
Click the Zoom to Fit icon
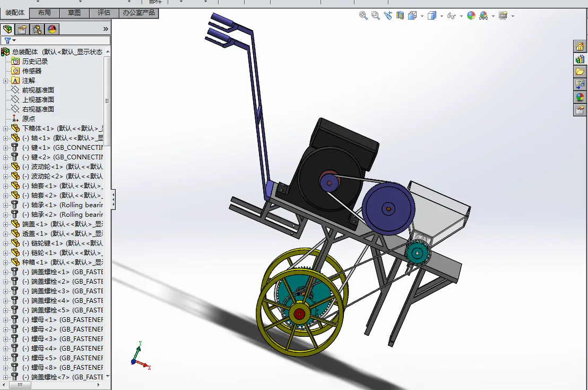click(363, 15)
